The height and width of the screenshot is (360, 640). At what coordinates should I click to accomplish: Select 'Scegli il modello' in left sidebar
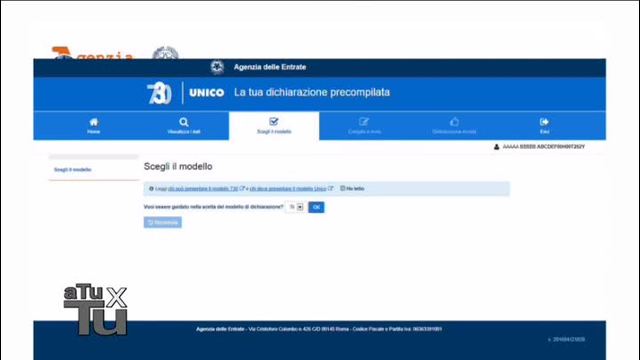pyautogui.click(x=73, y=170)
